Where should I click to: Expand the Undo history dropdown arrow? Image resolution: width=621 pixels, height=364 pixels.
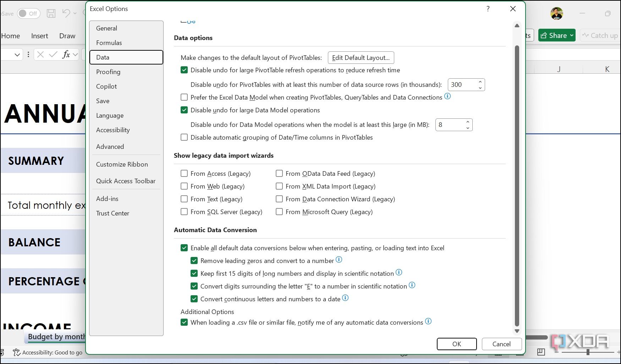75,13
